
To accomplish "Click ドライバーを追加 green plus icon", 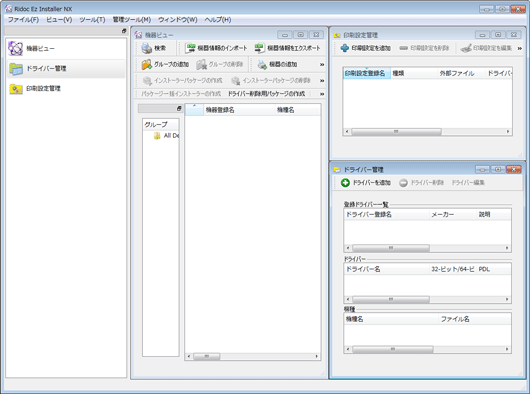I will 345,182.
